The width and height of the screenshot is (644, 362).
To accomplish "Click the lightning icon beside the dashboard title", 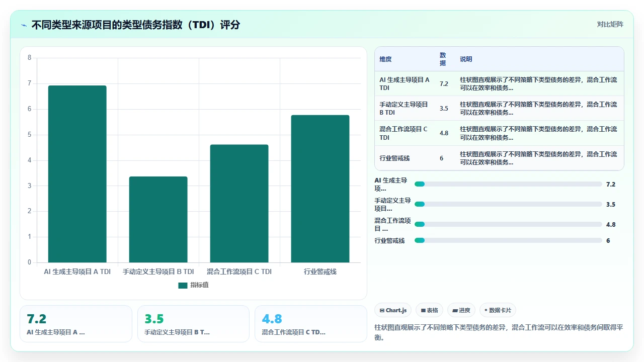I will [24, 25].
